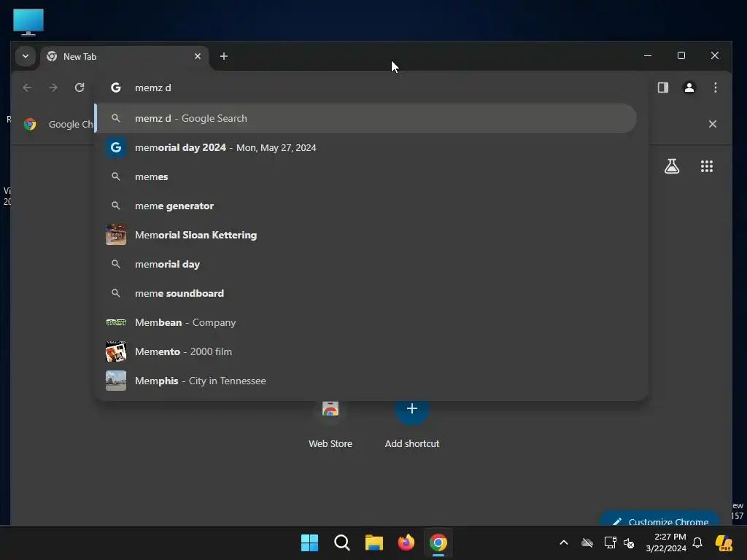Click the Copilot preview icon
The height and width of the screenshot is (560, 747).
point(724,542)
